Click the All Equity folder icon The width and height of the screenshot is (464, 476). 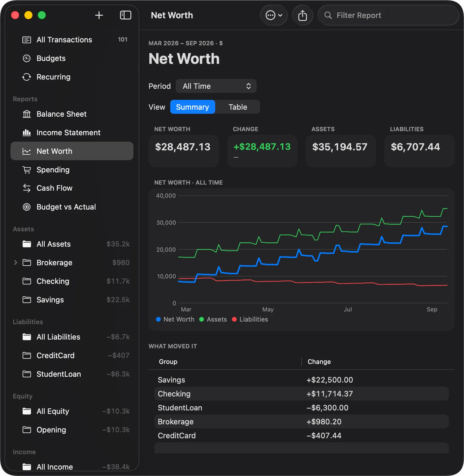tap(27, 411)
